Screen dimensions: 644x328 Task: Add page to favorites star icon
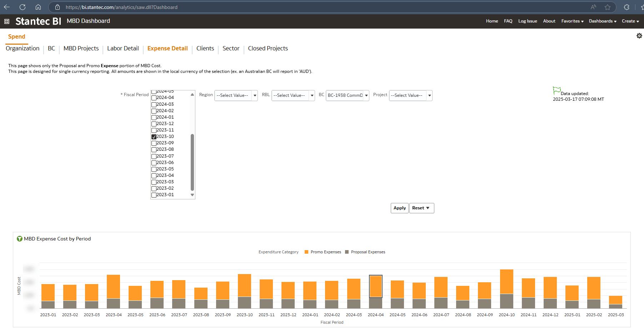(x=608, y=7)
